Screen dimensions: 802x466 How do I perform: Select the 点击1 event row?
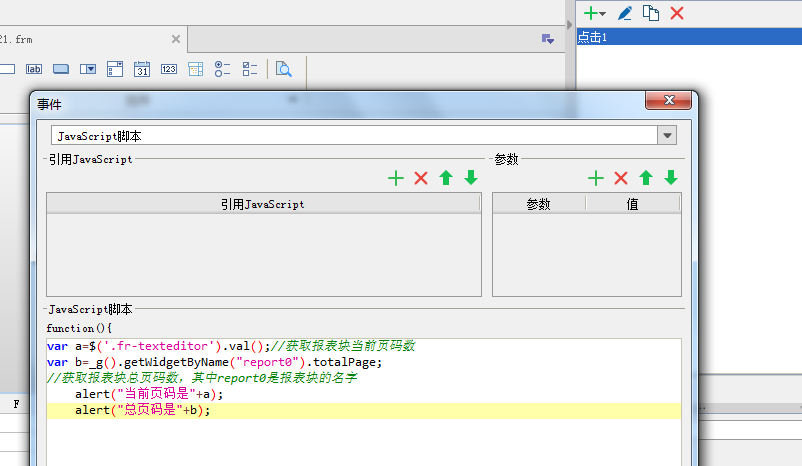pos(689,37)
